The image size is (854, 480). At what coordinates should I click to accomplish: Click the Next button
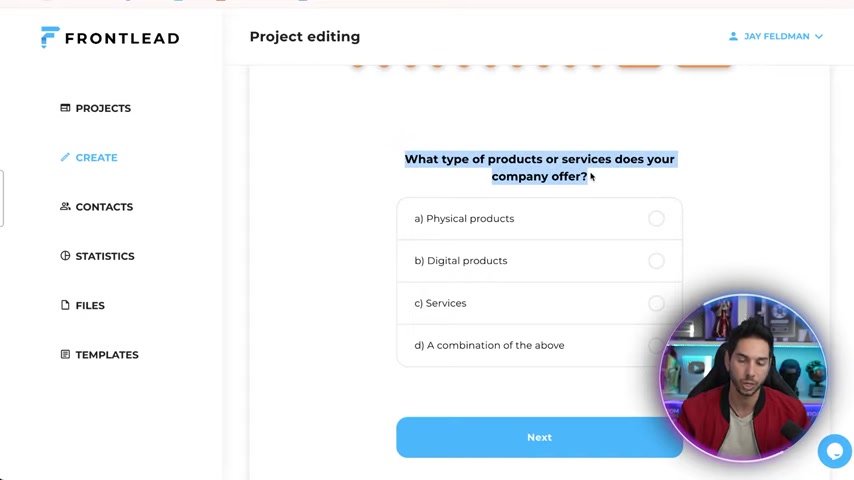point(539,437)
